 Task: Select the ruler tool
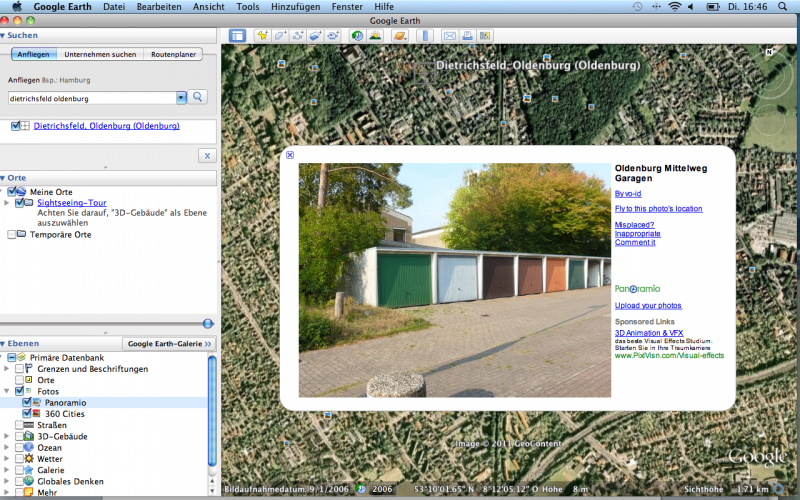tap(425, 36)
